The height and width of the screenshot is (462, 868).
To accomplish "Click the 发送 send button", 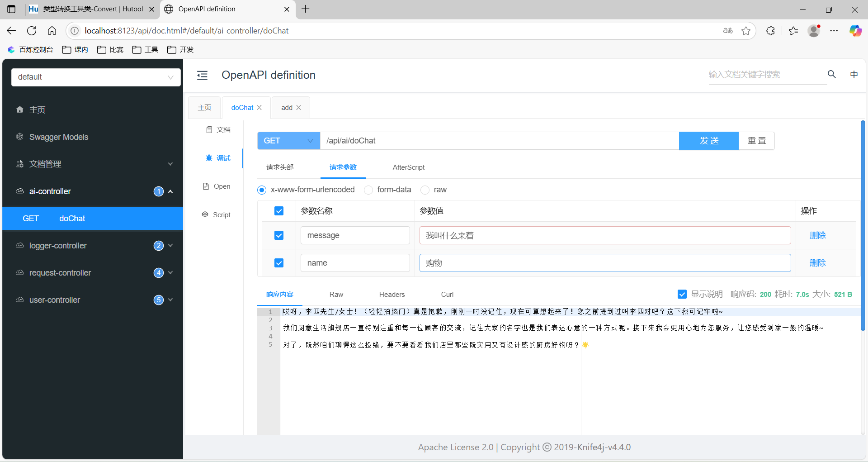I will tap(708, 141).
